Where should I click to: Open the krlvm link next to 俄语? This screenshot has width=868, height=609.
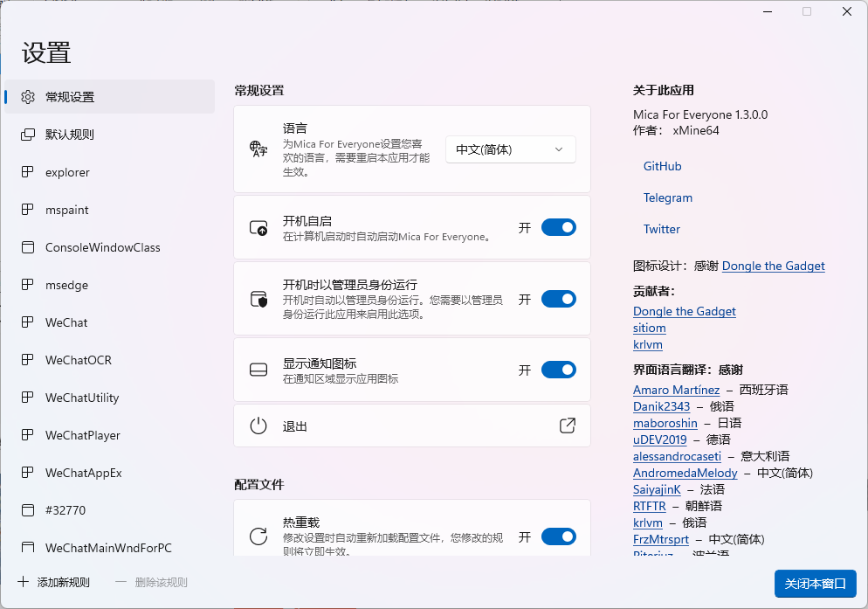pos(648,523)
